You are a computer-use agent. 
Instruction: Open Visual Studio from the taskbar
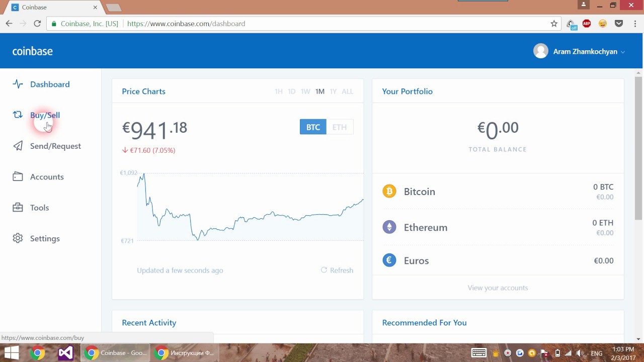tap(65, 353)
